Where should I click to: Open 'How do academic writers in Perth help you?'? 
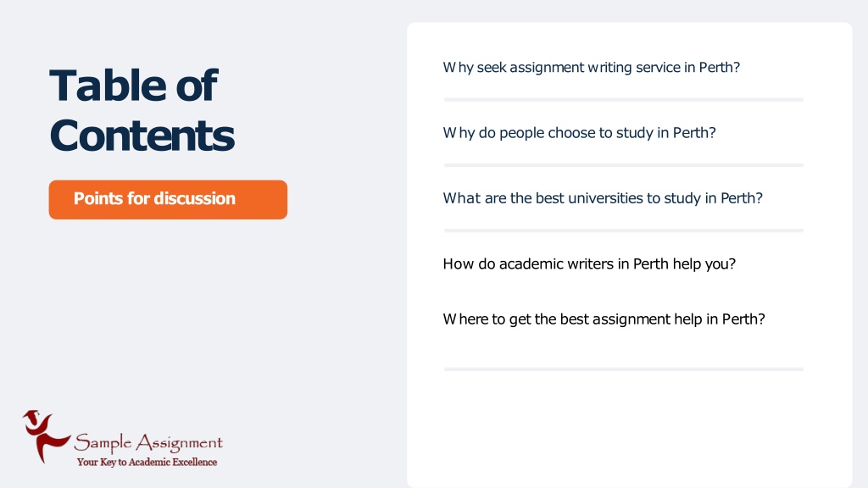pos(589,264)
